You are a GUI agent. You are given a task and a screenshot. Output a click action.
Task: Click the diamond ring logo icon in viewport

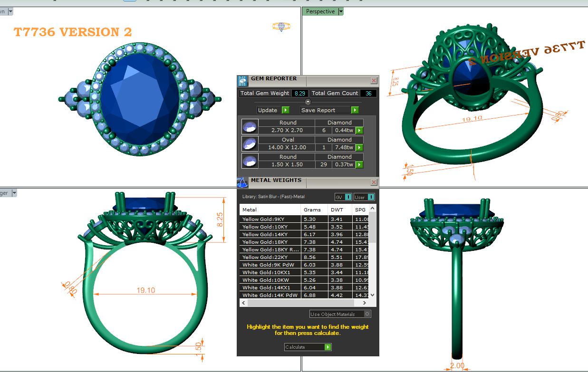tap(281, 27)
